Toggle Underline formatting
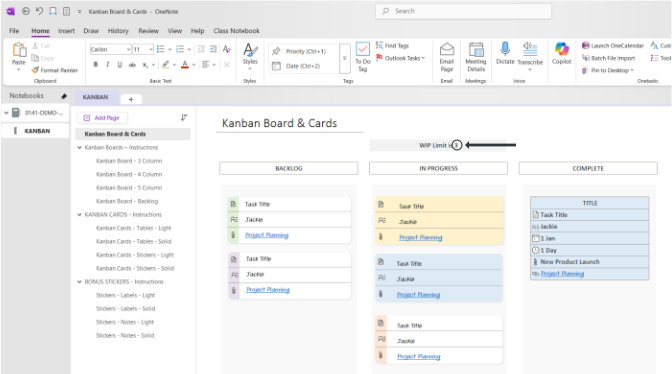This screenshot has width=672, height=374. pos(120,65)
